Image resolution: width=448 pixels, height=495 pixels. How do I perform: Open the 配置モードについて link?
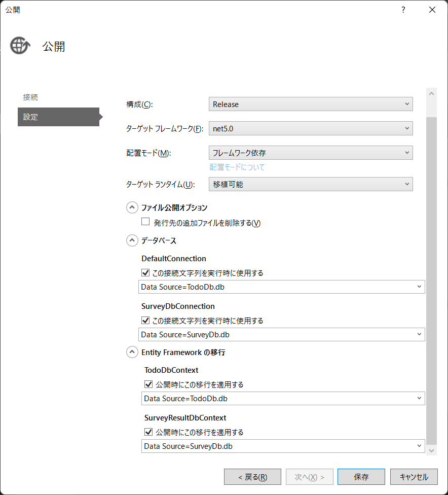click(x=237, y=167)
